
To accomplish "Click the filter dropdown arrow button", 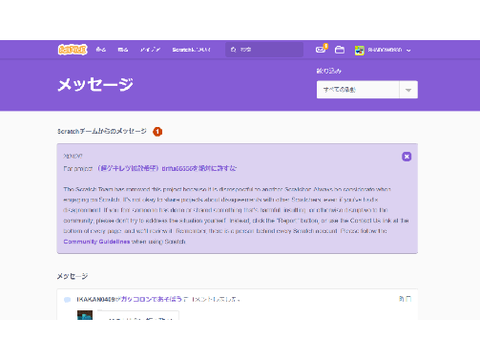I will pyautogui.click(x=408, y=90).
